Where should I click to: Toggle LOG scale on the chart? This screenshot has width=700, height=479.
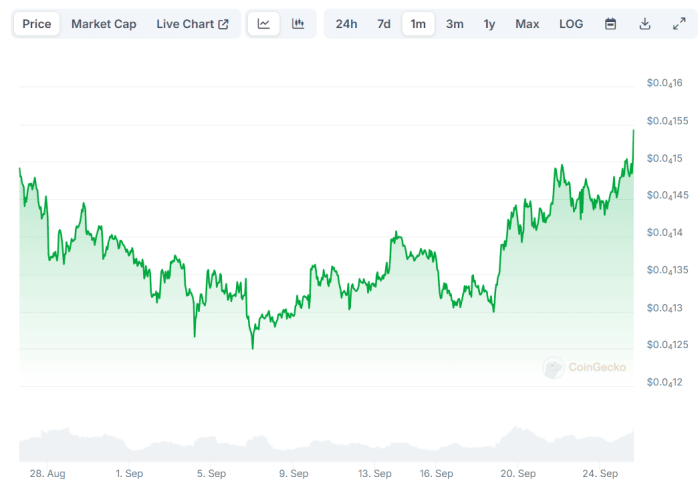tap(571, 24)
